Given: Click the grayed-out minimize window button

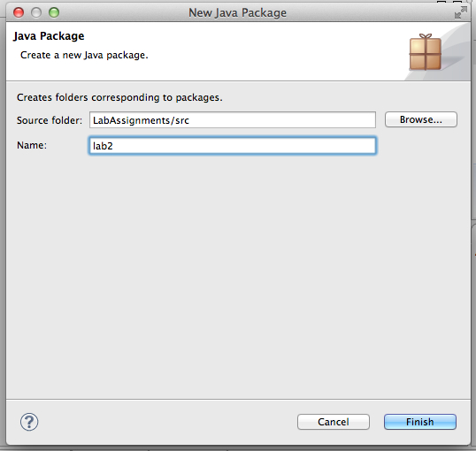Looking at the screenshot, I should pyautogui.click(x=36, y=12).
